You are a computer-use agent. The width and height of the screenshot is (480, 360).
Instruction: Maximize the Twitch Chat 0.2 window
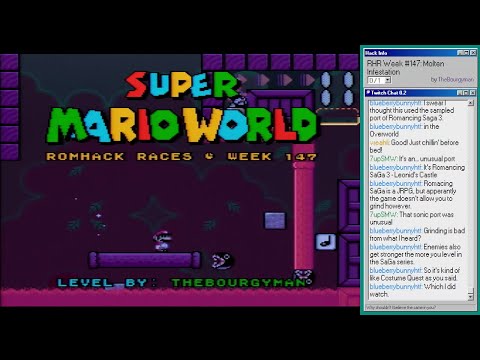coord(466,93)
